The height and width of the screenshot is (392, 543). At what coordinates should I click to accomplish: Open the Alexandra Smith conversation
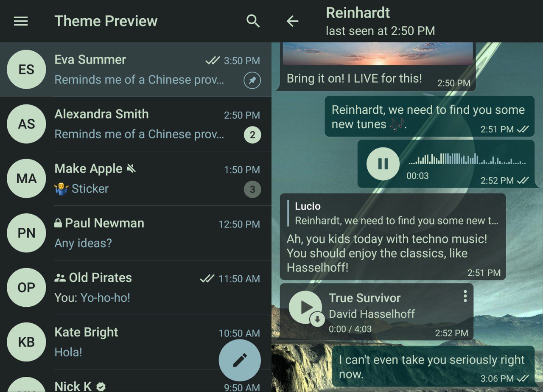(136, 124)
